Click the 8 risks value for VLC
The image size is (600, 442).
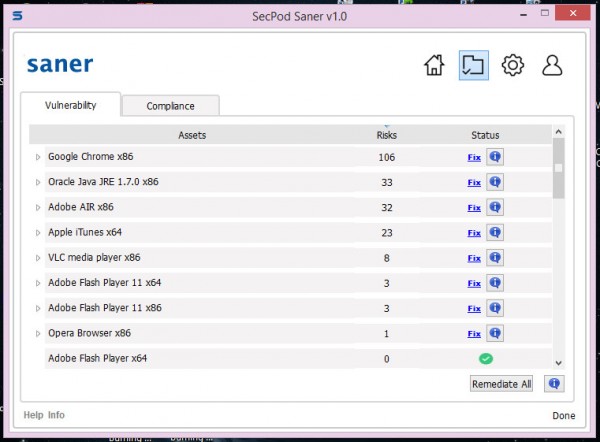[386, 258]
